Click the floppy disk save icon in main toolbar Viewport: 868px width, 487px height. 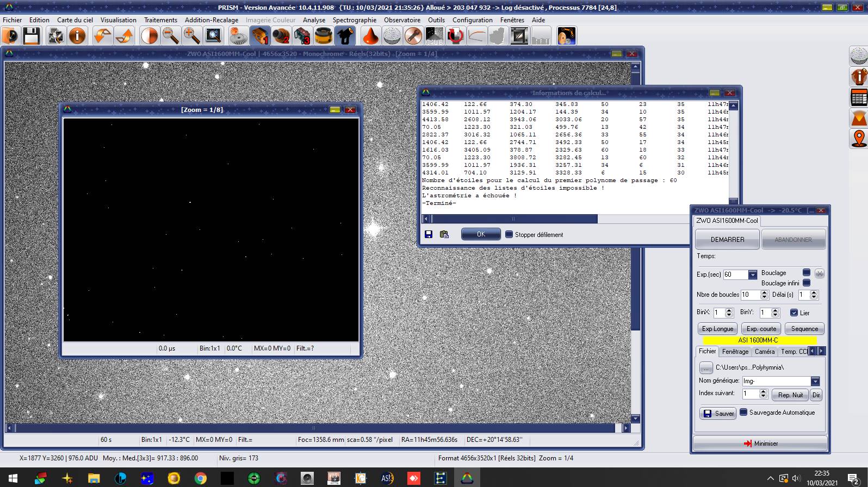click(x=31, y=36)
